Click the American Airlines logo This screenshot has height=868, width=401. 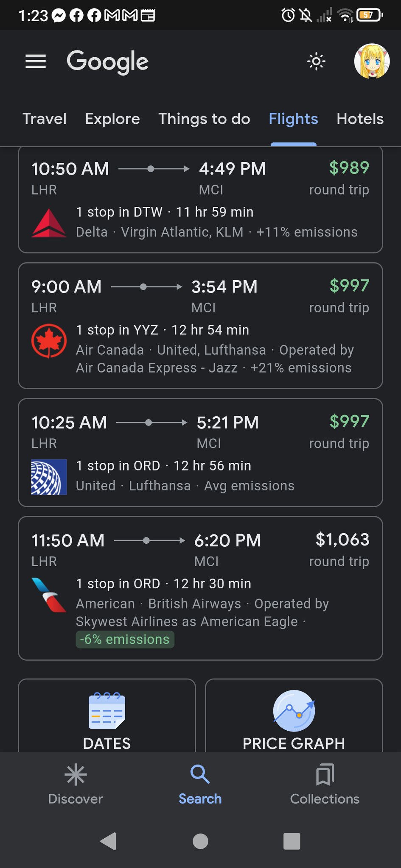point(49,595)
